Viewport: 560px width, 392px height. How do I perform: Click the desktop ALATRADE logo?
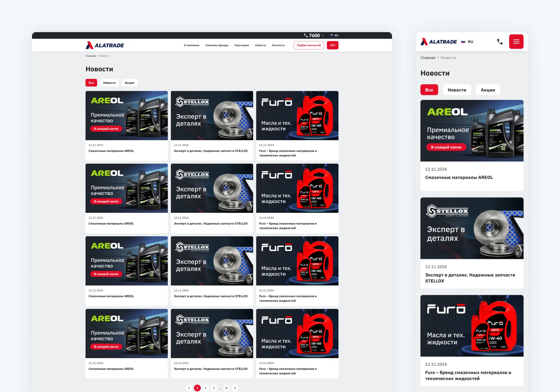[105, 45]
